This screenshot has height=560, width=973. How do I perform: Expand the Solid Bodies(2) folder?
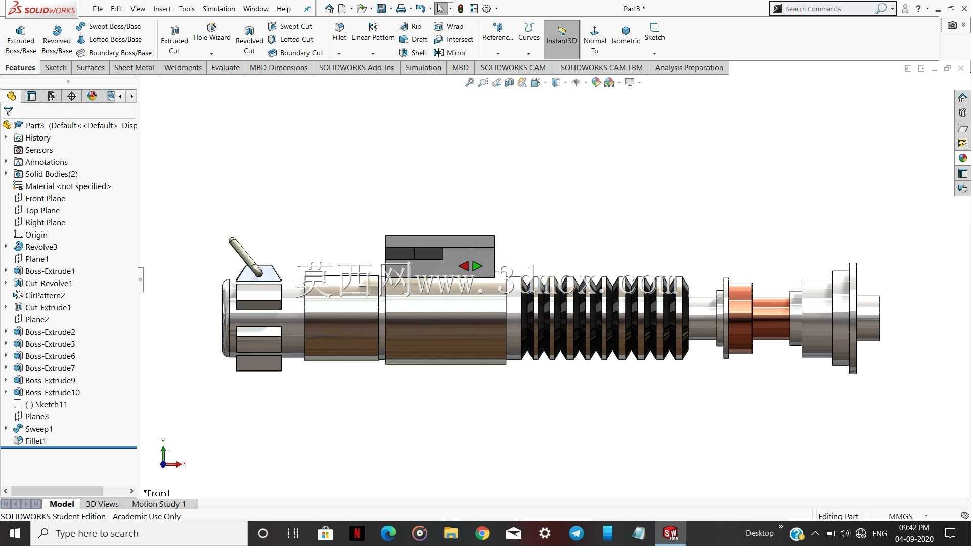[x=6, y=174]
